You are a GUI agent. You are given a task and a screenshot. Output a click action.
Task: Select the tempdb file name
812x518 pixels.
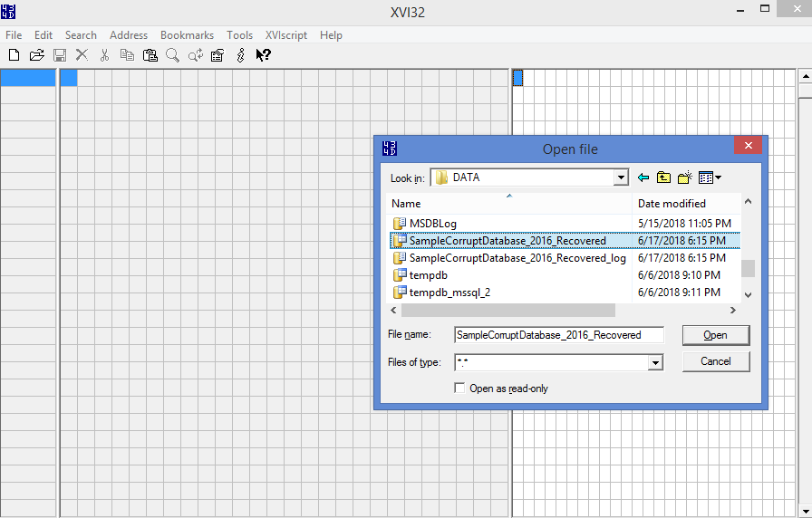pyautogui.click(x=429, y=274)
